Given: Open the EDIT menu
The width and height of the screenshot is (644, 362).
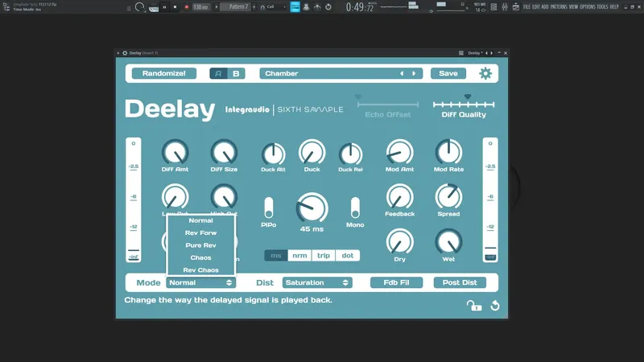Looking at the screenshot, I should (x=536, y=7).
